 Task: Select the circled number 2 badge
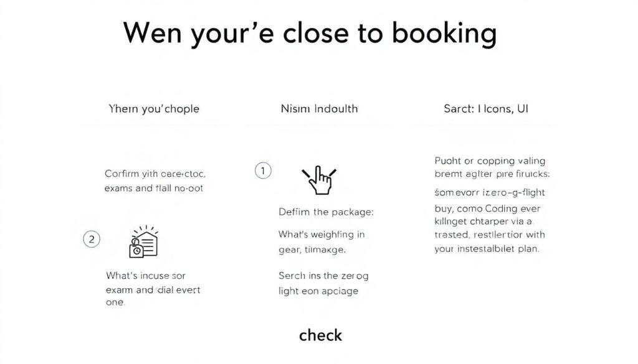92,239
